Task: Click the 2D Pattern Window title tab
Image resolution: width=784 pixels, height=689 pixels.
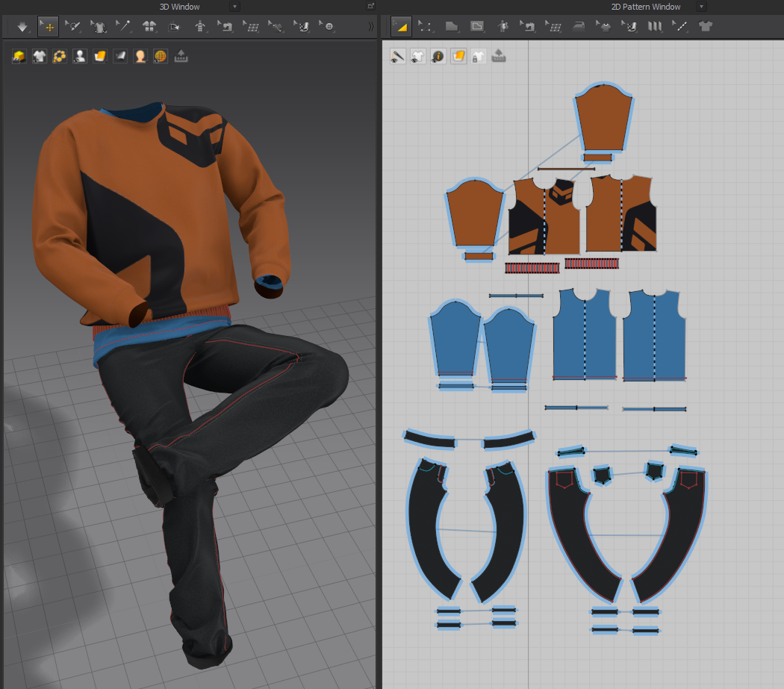Action: pyautogui.click(x=646, y=7)
